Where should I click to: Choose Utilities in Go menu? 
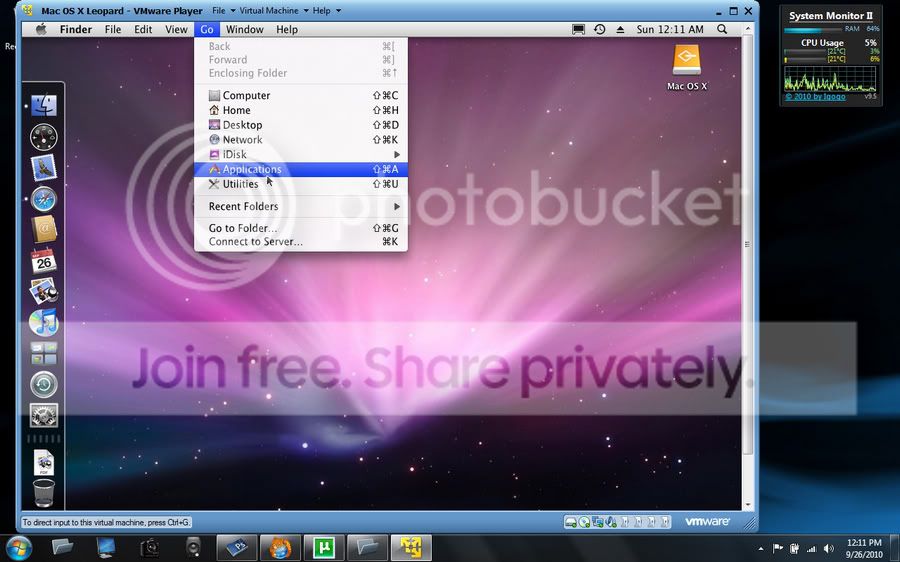point(301,184)
